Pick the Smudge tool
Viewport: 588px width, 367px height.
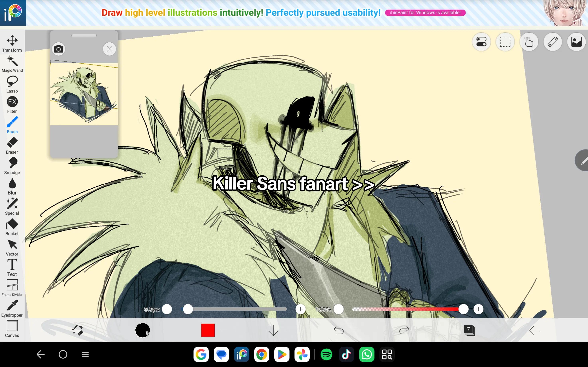click(12, 166)
